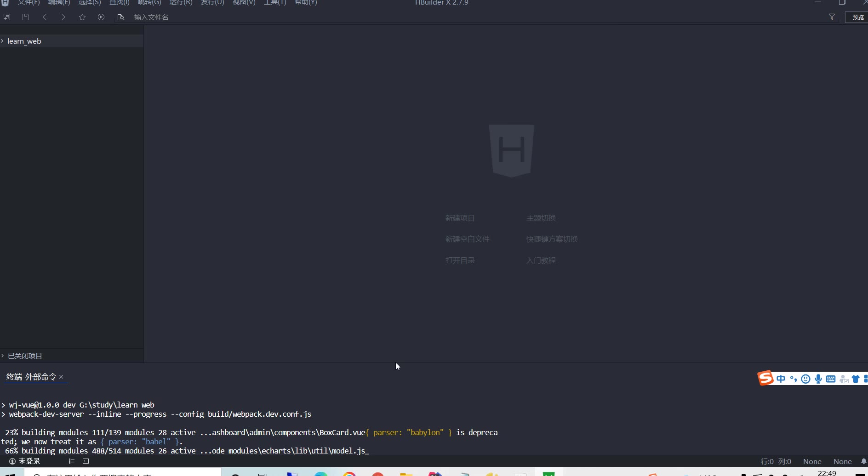Open the 视图(V) menu

(x=244, y=2)
